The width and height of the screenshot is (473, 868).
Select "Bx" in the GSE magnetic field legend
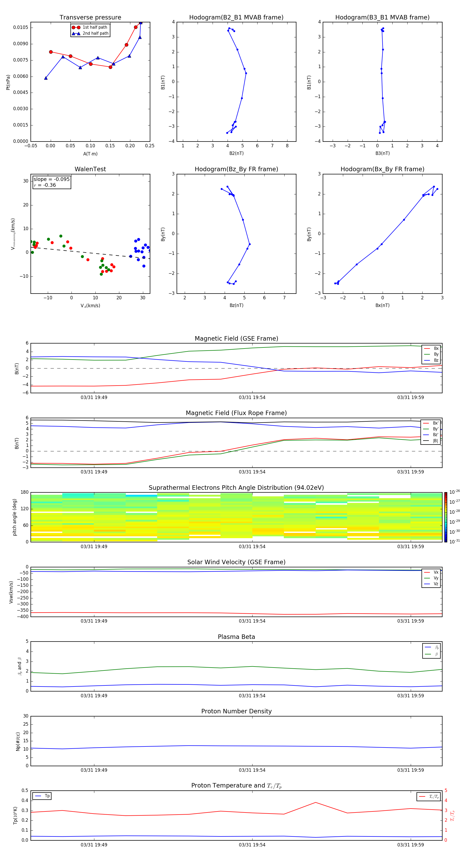tap(431, 349)
